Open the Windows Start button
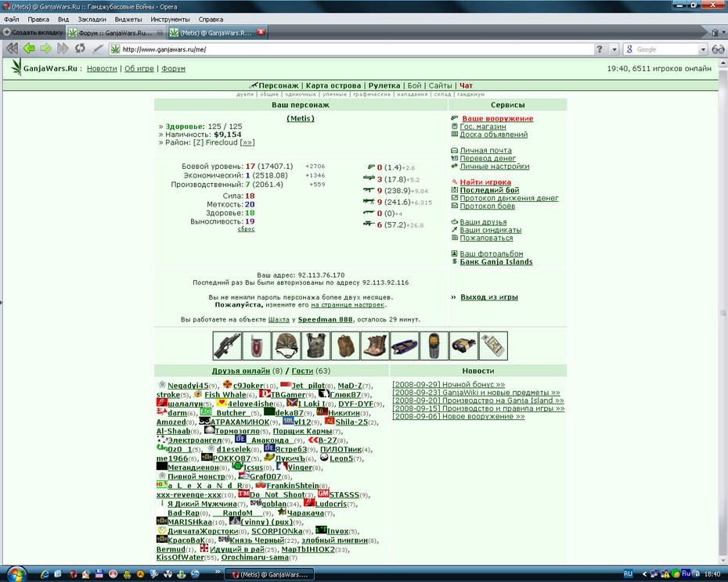Image resolution: width=728 pixels, height=582 pixels. click(16, 574)
